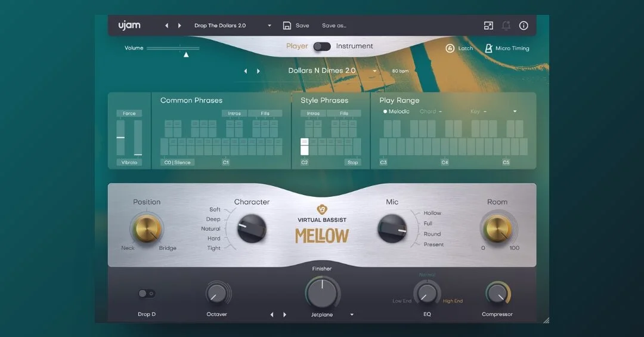
Task: Select next style before Dollars N Dimes
Action: 258,71
